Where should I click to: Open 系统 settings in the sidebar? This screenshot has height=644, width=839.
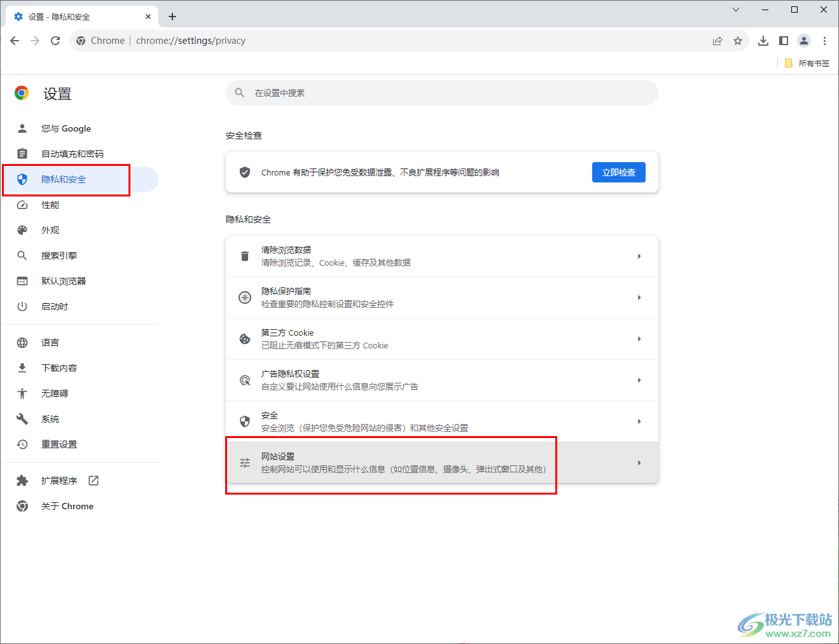(x=80, y=419)
